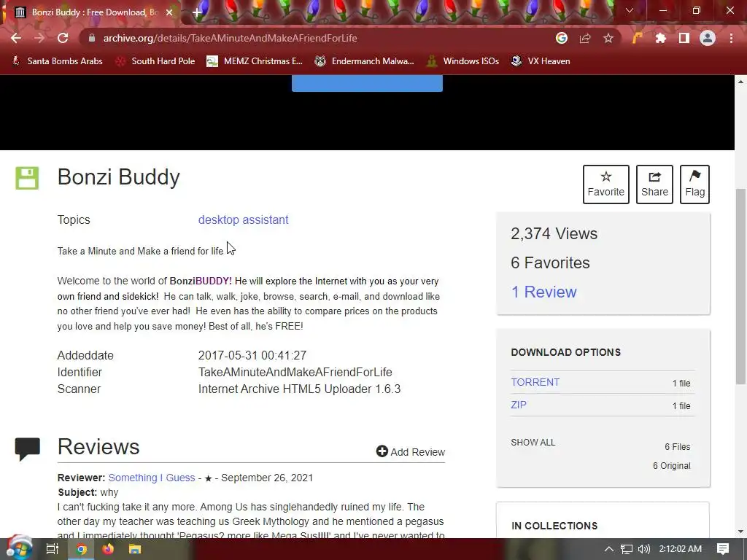
Task: Click the blue button above the title
Action: [x=367, y=83]
